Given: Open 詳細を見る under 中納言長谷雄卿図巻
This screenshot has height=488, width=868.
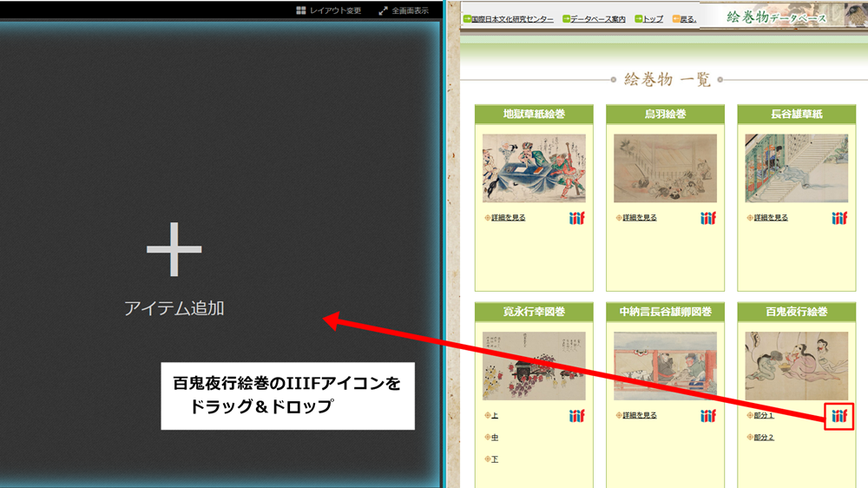Looking at the screenshot, I should (640, 415).
